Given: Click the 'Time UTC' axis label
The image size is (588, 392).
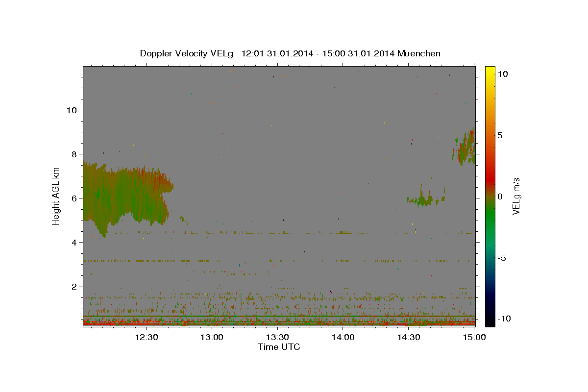Looking at the screenshot, I should [x=279, y=347].
